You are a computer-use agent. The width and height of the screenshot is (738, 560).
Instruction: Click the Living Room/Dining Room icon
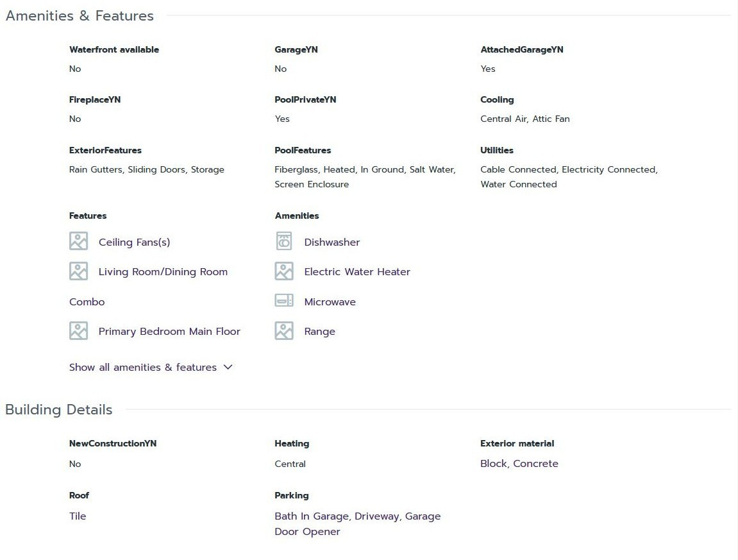pyautogui.click(x=78, y=271)
